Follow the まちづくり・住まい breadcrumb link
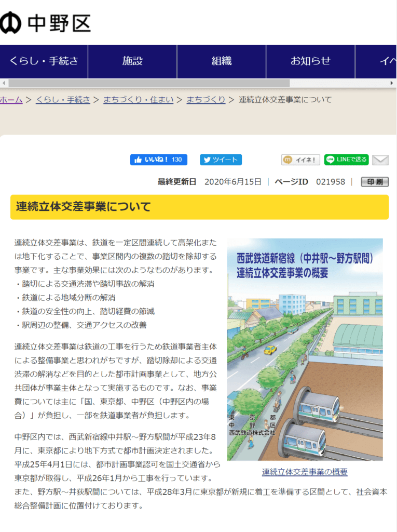The image size is (397, 532). 138,100
